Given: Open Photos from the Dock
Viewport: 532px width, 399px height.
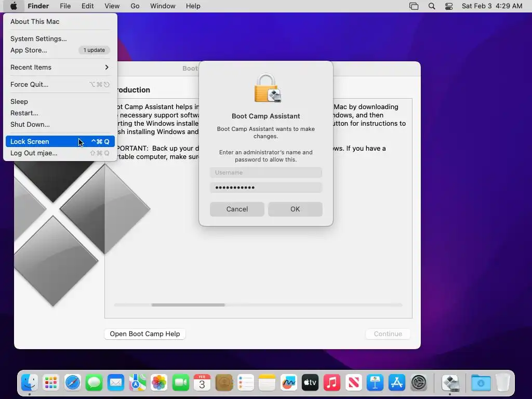Looking at the screenshot, I should [x=159, y=383].
